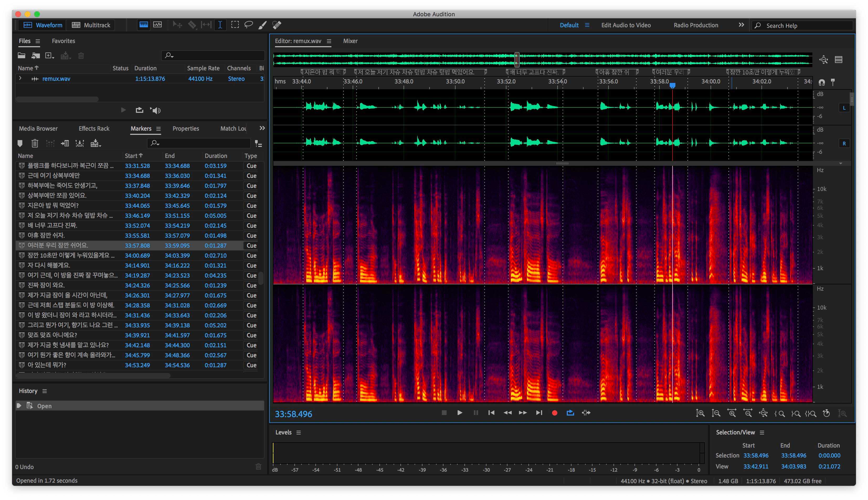Show hidden panel tabs beside Match Loudness
Image resolution: width=868 pixels, height=500 pixels.
[x=262, y=128]
